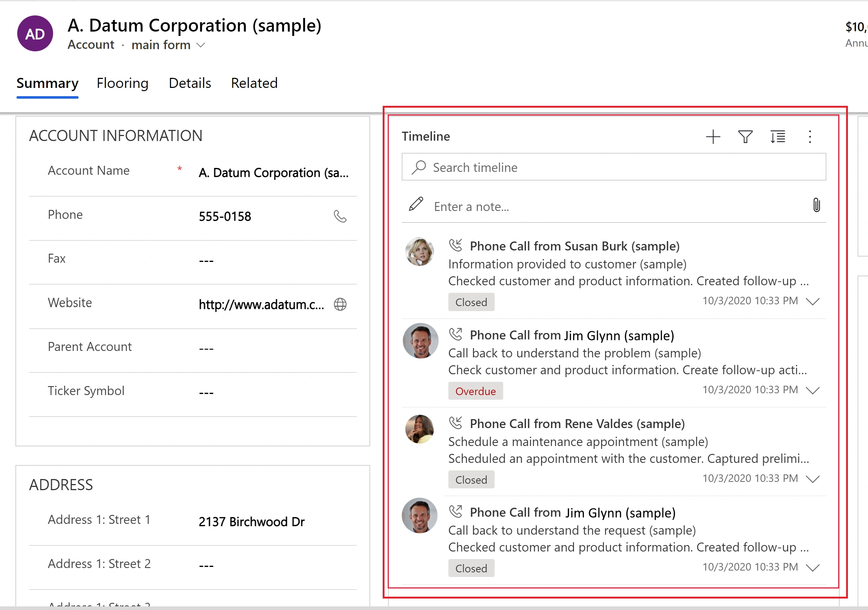Open the timeline filter funnel icon

[745, 136]
